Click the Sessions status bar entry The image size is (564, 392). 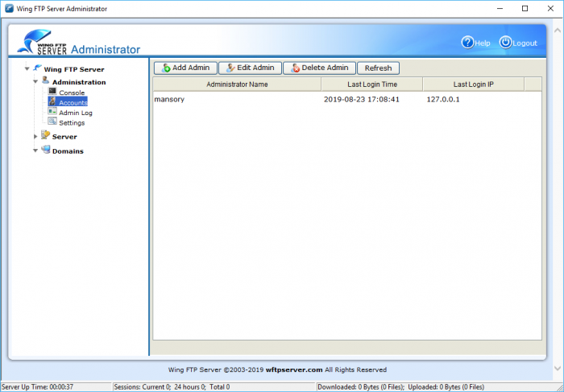coord(172,387)
